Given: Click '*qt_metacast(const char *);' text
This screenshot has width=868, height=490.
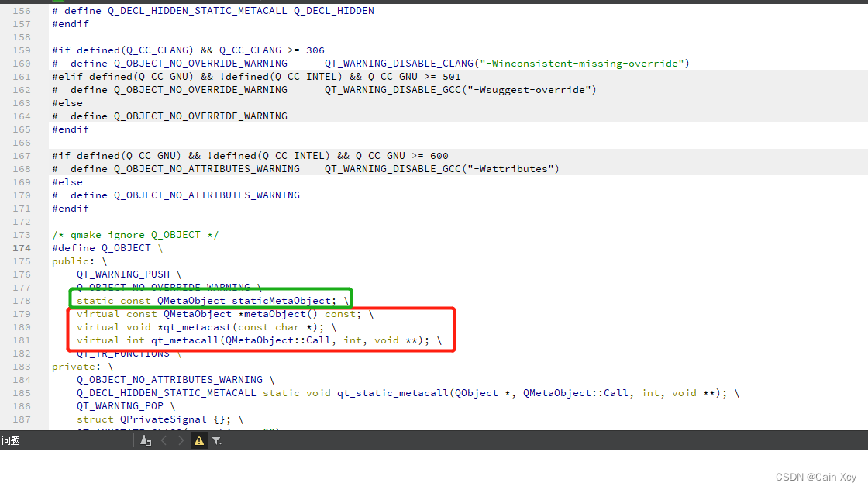Looking at the screenshot, I should (x=240, y=327).
